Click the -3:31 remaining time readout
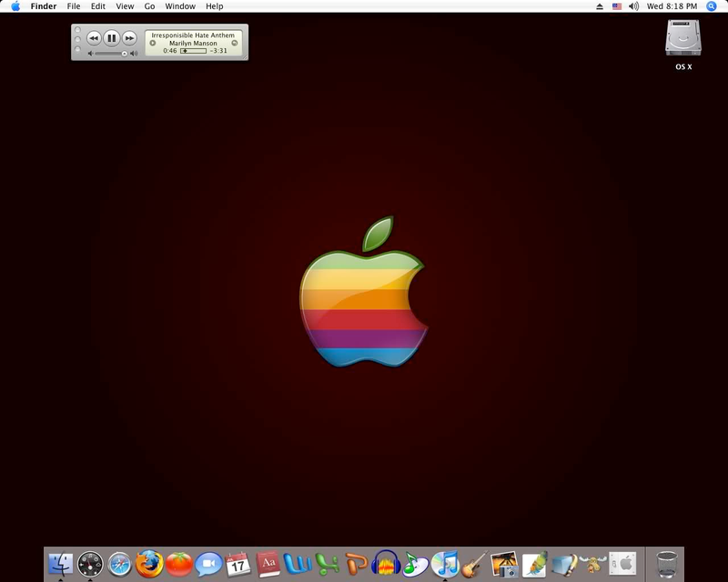The height and width of the screenshot is (582, 728). [218, 51]
